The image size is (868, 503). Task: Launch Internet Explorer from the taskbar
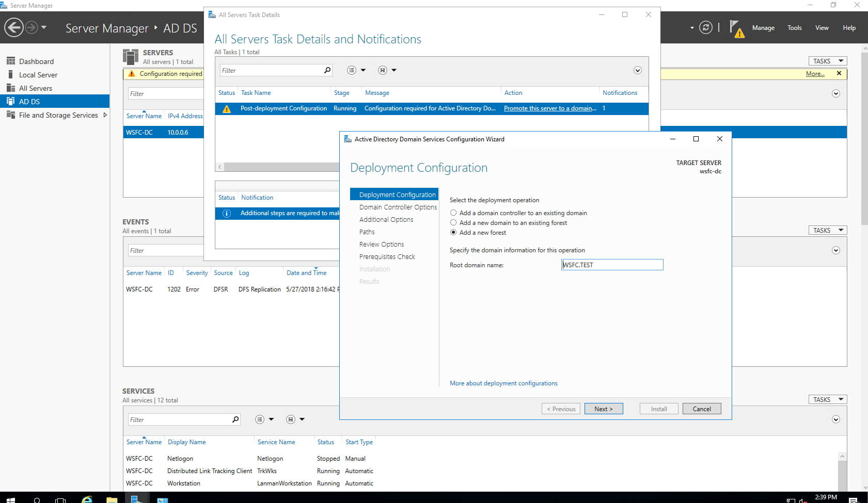pos(86,499)
